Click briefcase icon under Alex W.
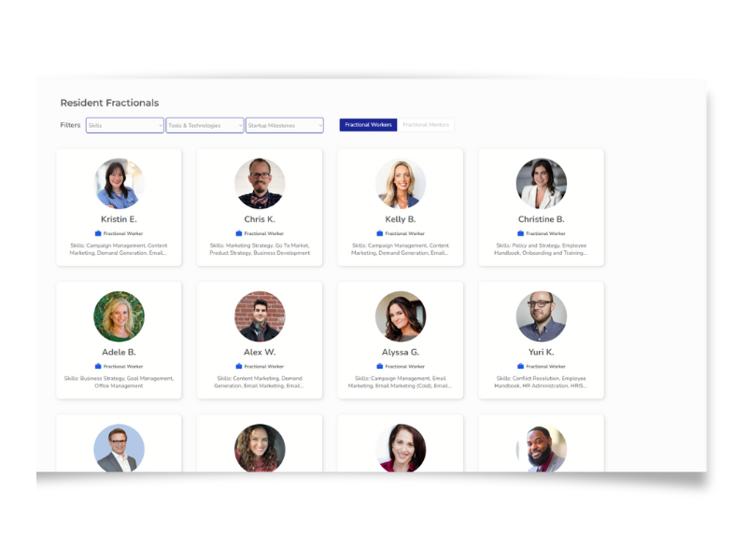 (x=239, y=366)
